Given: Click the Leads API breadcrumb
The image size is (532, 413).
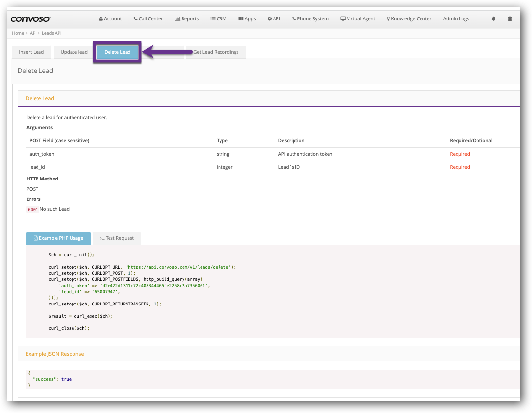Looking at the screenshot, I should click(x=52, y=33).
